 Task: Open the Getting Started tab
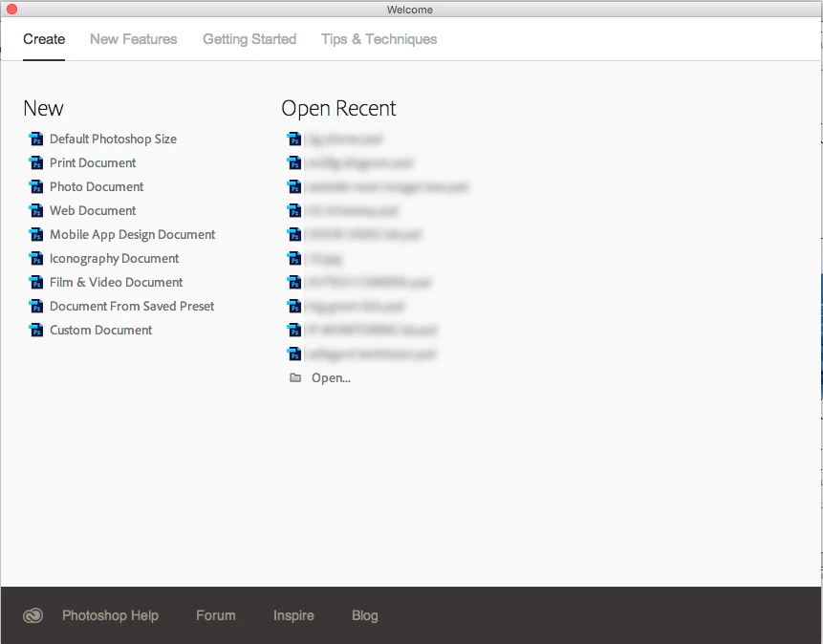pos(249,39)
